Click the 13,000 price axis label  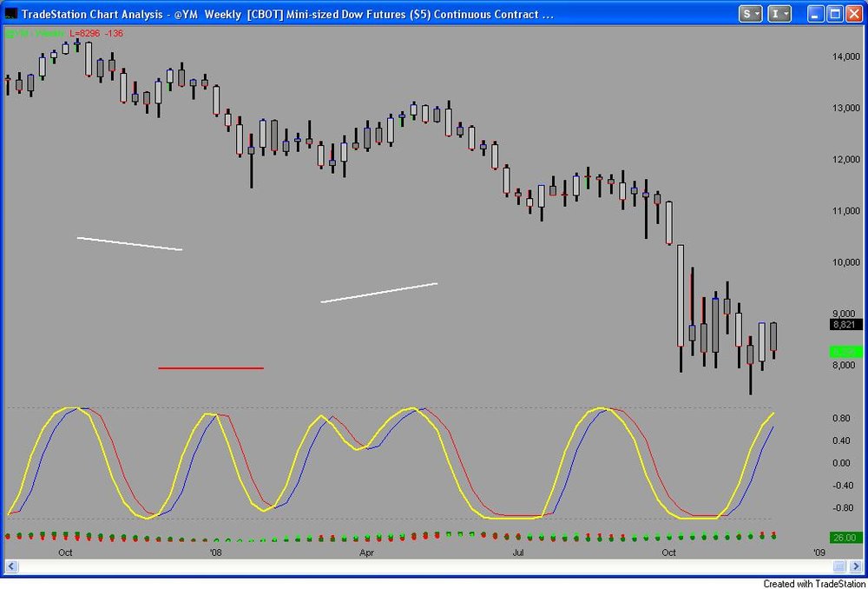[x=845, y=108]
